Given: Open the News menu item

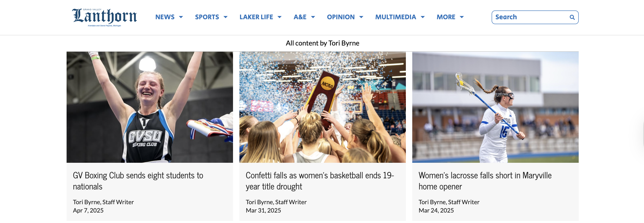Looking at the screenshot, I should coord(165,17).
